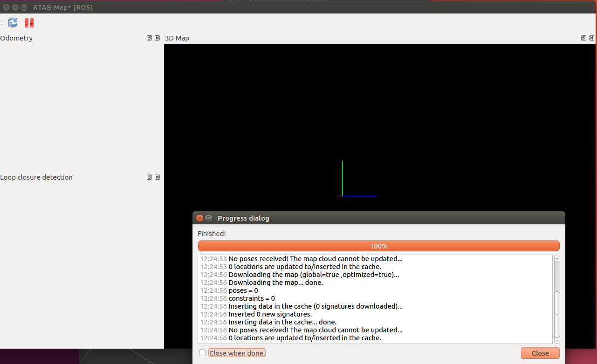Click the axis origin in 3D Map view

tap(343, 196)
